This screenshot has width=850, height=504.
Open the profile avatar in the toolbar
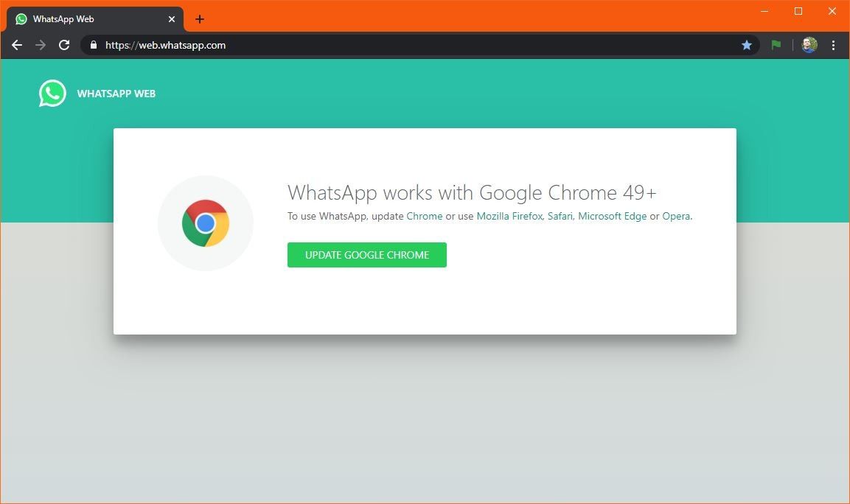click(x=808, y=45)
